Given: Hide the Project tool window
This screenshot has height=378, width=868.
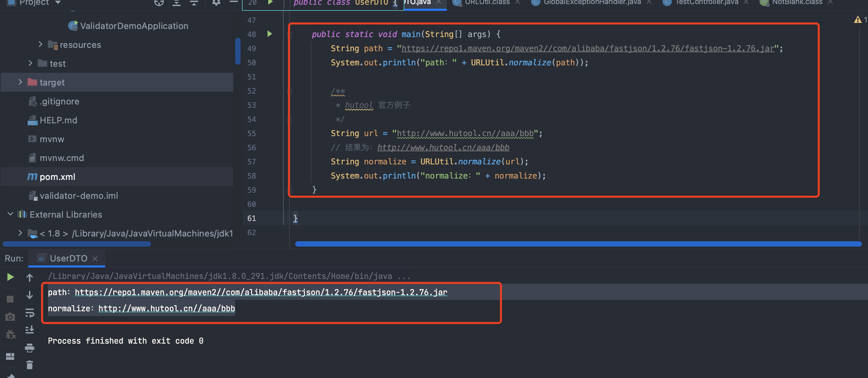Looking at the screenshot, I should pos(234,2).
